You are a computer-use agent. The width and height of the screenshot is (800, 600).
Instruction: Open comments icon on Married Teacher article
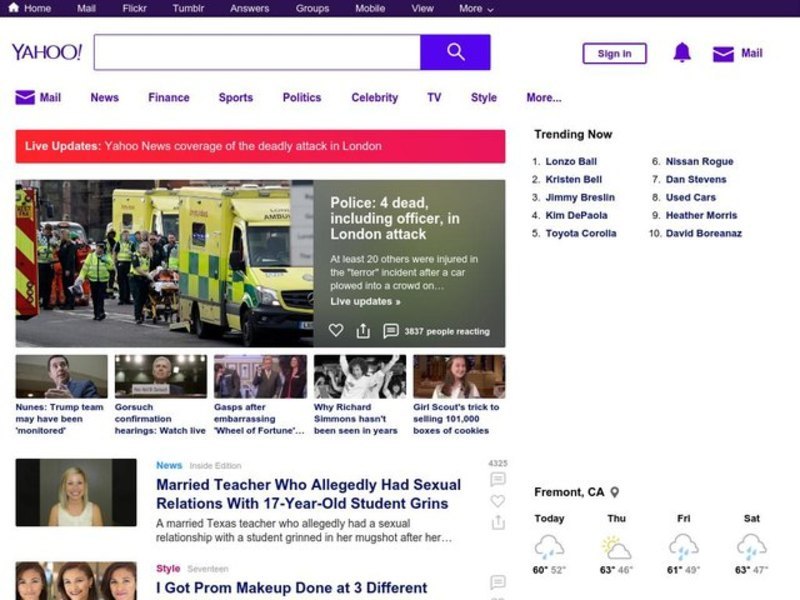[497, 480]
